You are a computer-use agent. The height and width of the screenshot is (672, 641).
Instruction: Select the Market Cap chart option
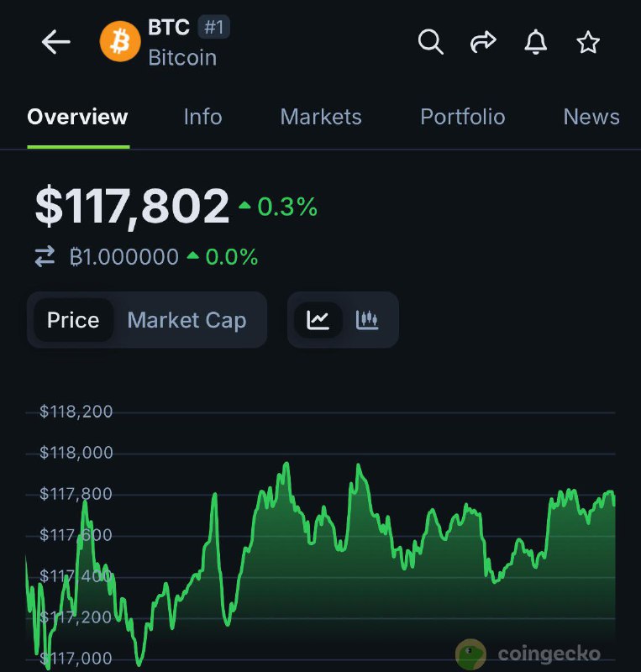pyautogui.click(x=187, y=320)
